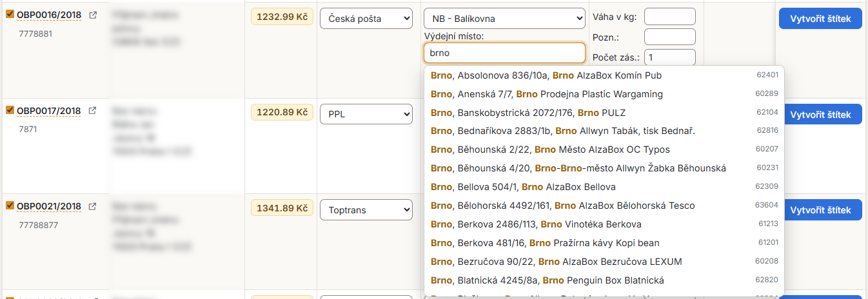Select Bělohorská 4492/161 AlzaBox Bělohorská Tesco
The width and height of the screenshot is (868, 299).
tap(604, 206)
